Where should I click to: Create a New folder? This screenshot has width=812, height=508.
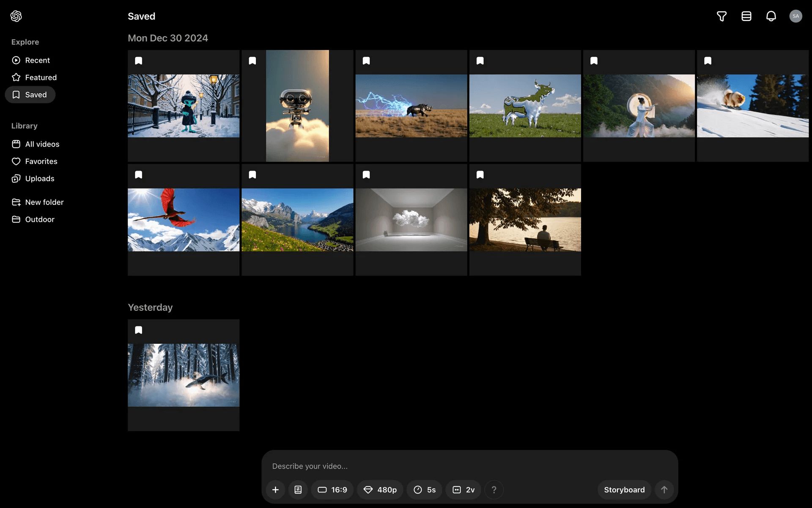44,202
